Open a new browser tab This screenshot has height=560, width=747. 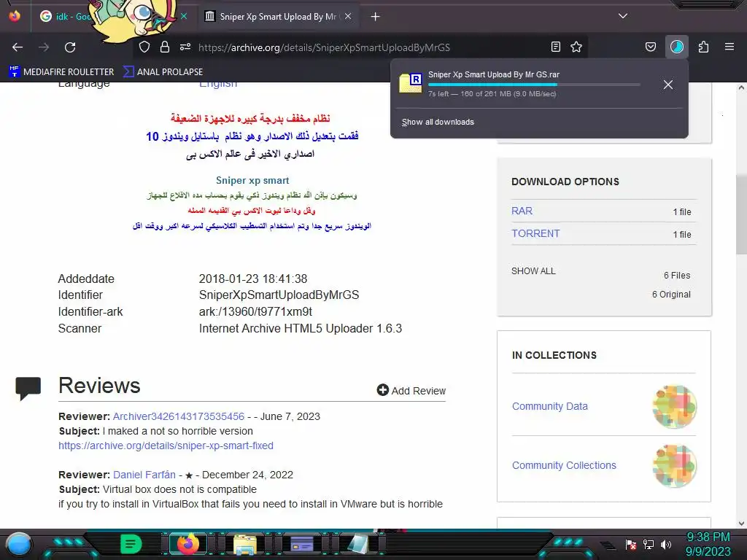376,17
